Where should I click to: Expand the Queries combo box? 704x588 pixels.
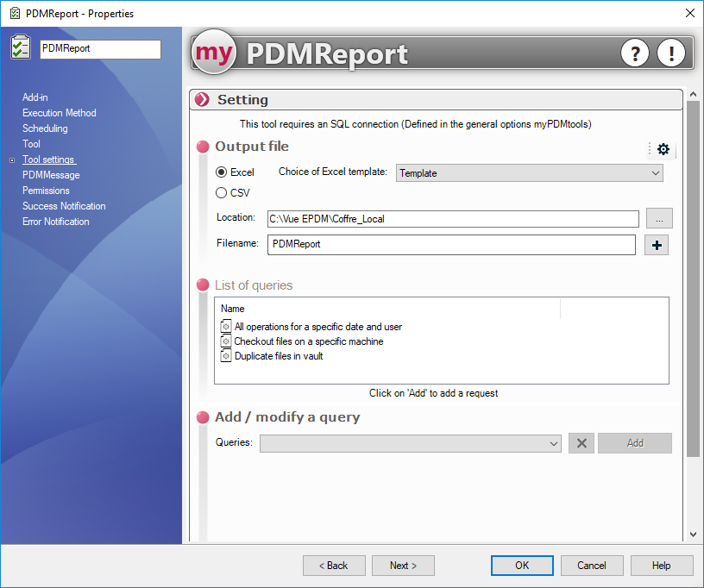[411, 443]
